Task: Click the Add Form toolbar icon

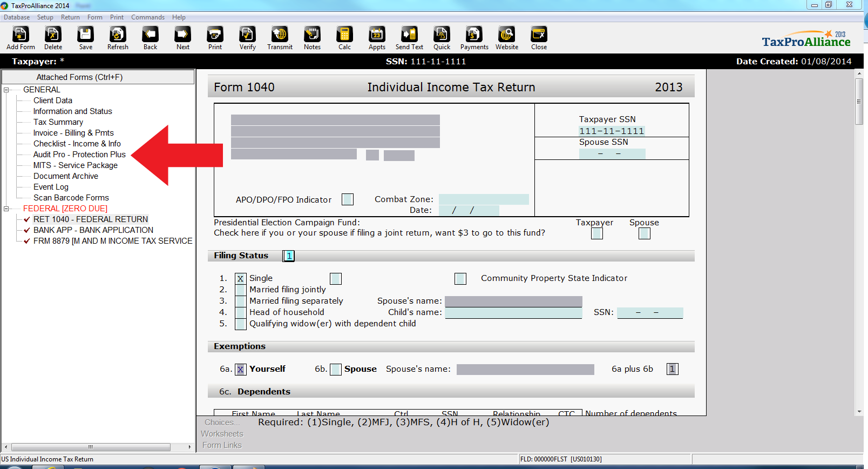Action: (x=21, y=38)
